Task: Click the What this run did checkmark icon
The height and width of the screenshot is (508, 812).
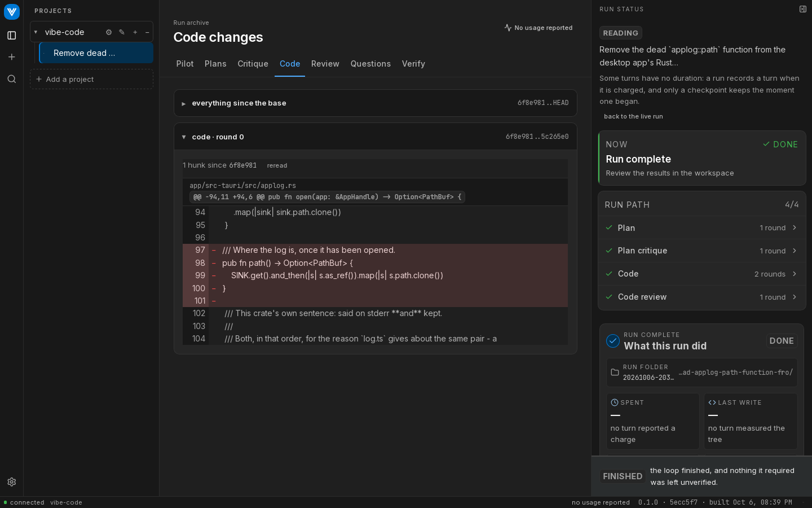Action: pyautogui.click(x=613, y=341)
